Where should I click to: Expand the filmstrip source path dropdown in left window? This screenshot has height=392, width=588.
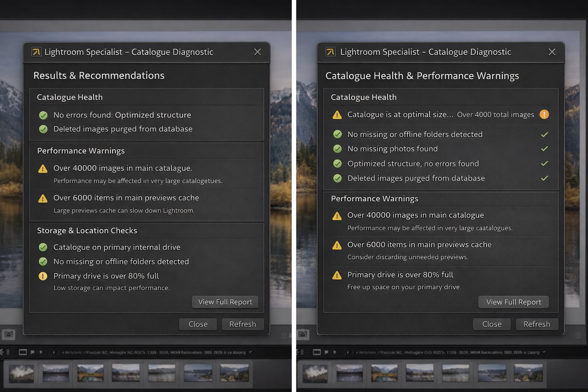click(x=250, y=352)
